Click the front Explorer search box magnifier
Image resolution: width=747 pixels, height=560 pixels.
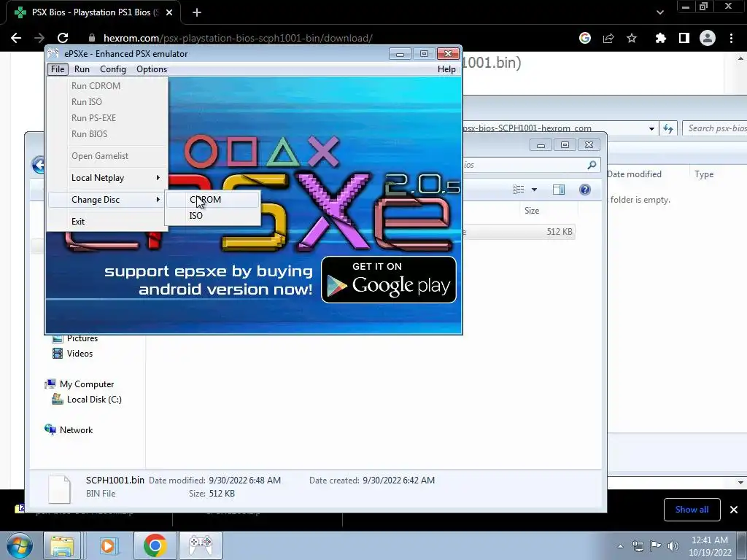[592, 165]
